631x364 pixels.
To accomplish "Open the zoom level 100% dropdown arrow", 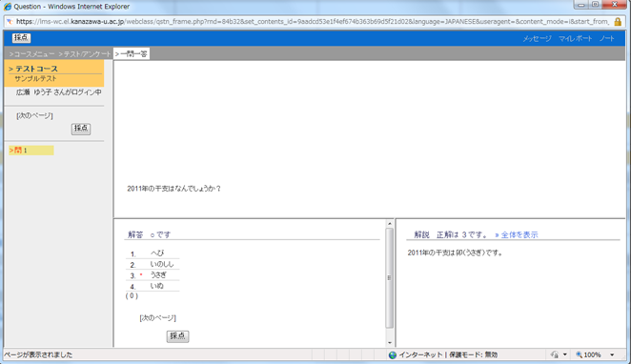I will [x=612, y=354].
